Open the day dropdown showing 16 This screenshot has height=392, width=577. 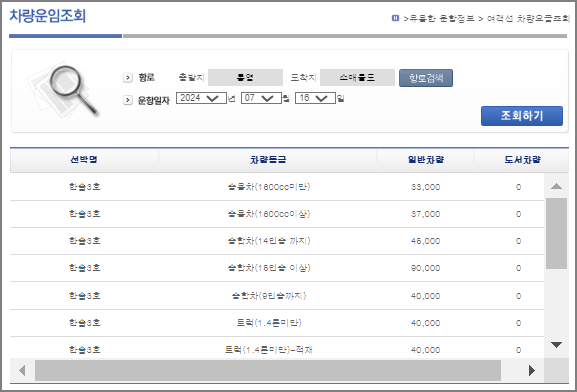(315, 98)
